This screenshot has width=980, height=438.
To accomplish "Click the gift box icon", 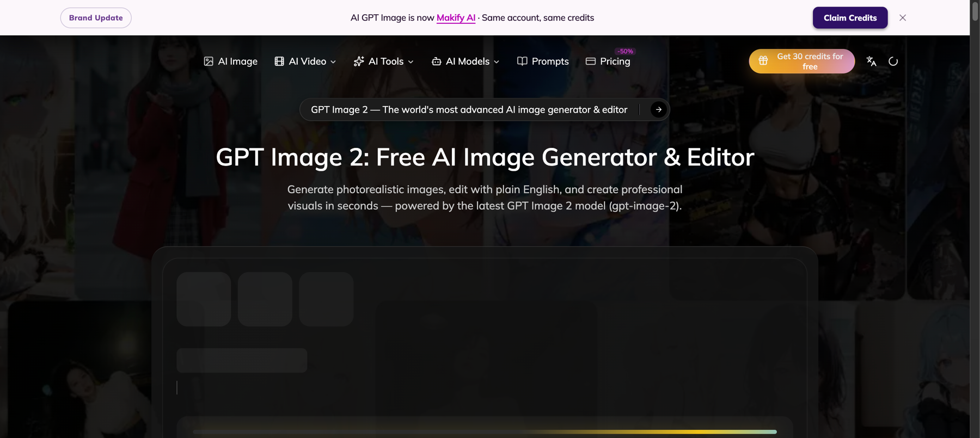I will click(763, 61).
